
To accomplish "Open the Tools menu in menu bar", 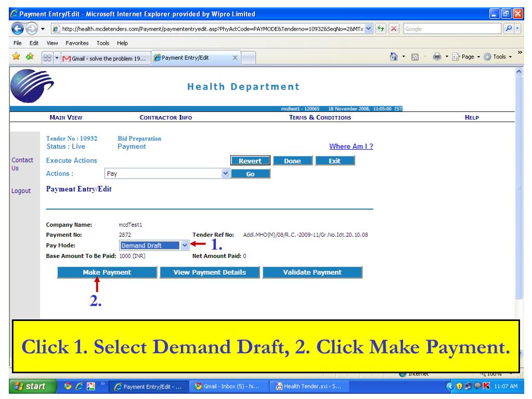I will [x=103, y=43].
